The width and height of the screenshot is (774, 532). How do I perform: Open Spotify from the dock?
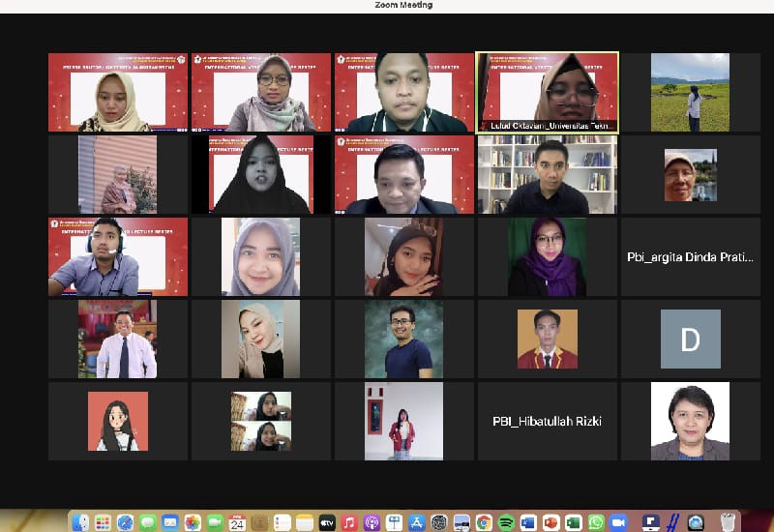(x=506, y=522)
